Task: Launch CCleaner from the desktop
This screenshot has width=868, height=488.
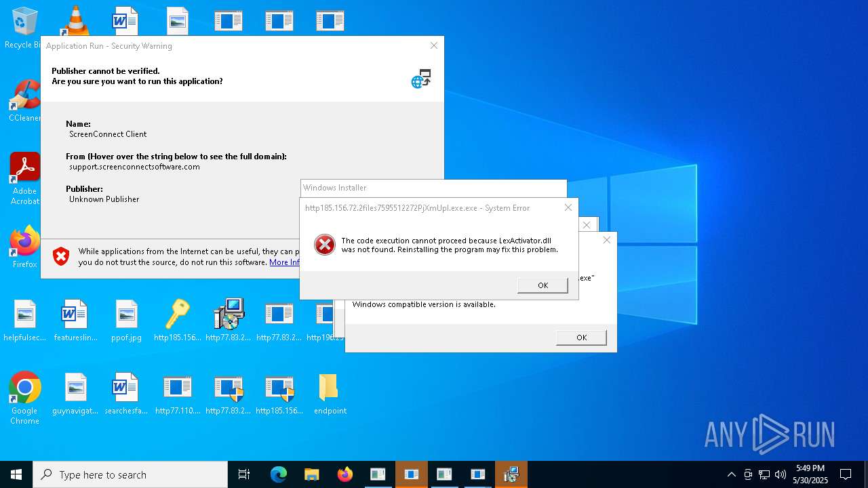Action: point(24,102)
